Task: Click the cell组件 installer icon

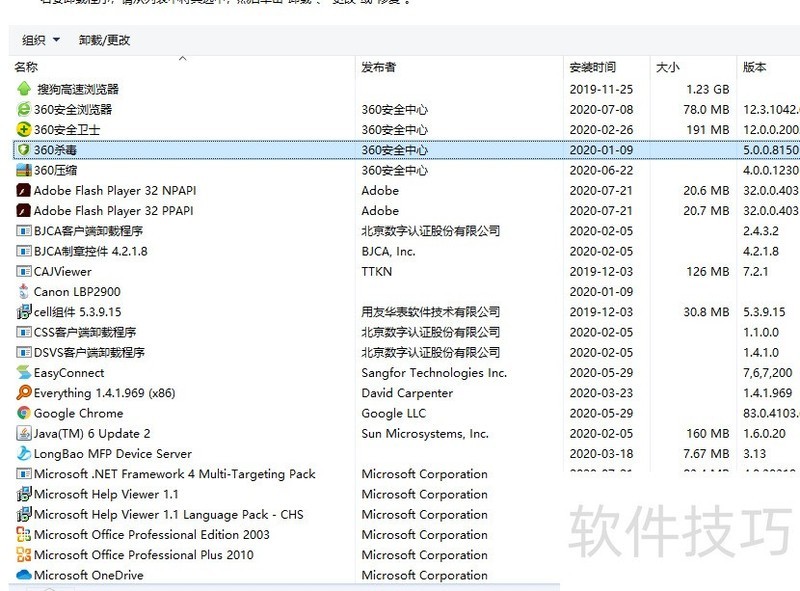Action: tap(24, 311)
